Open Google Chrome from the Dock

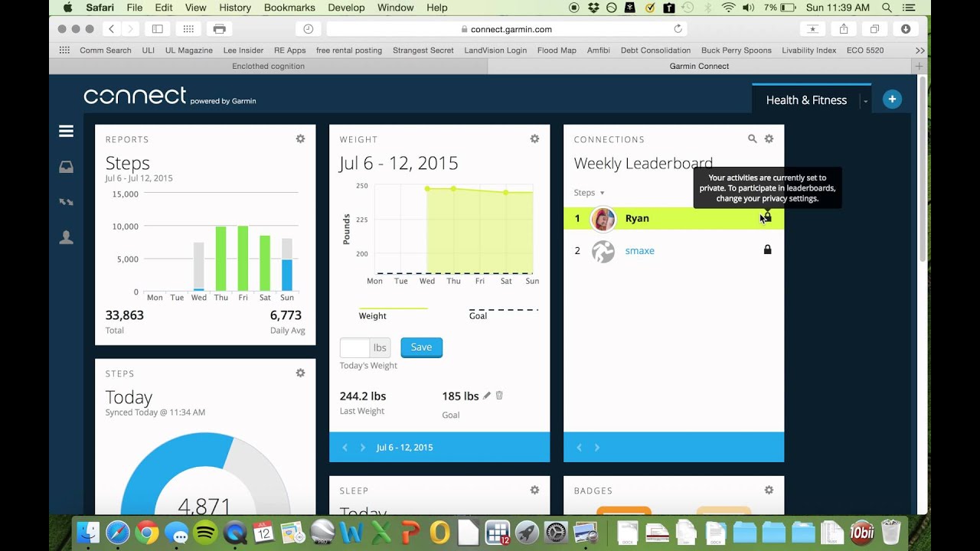click(x=147, y=532)
